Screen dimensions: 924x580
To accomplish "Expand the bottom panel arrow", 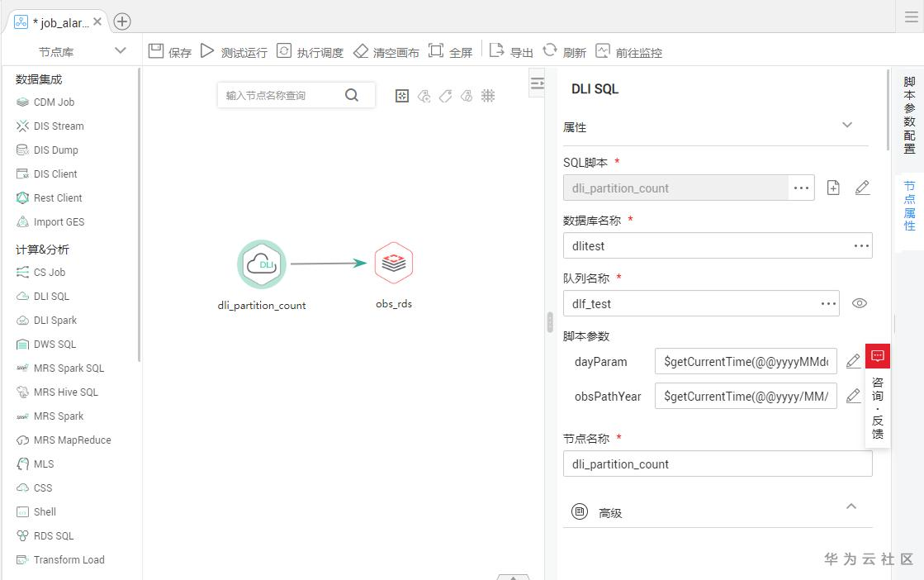I will [514, 577].
